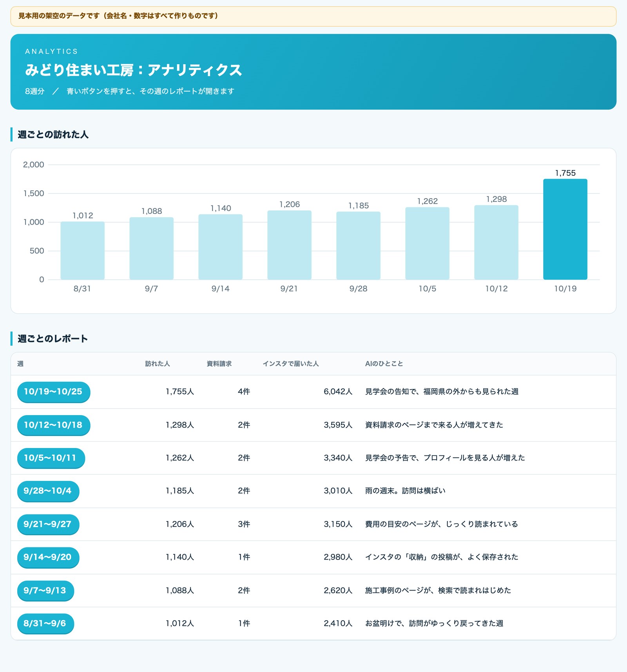This screenshot has width=627, height=672.
Task: Click the 2,000 y-axis label
Action: coord(33,164)
